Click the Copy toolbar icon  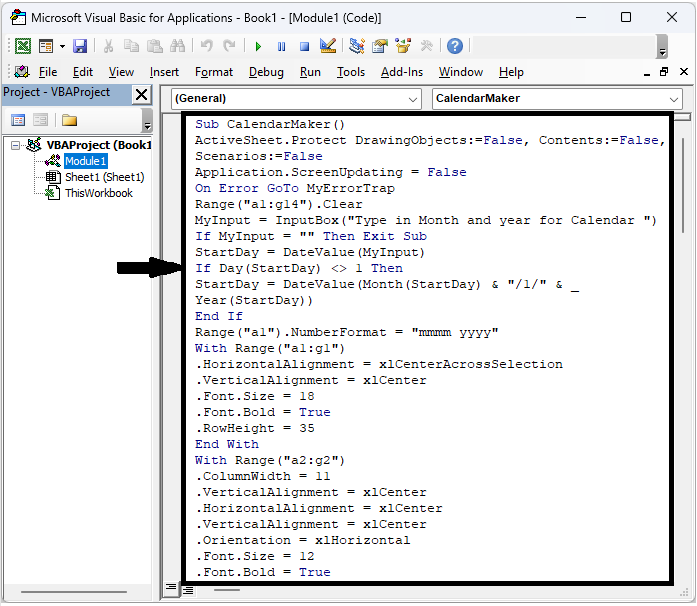pyautogui.click(x=131, y=46)
